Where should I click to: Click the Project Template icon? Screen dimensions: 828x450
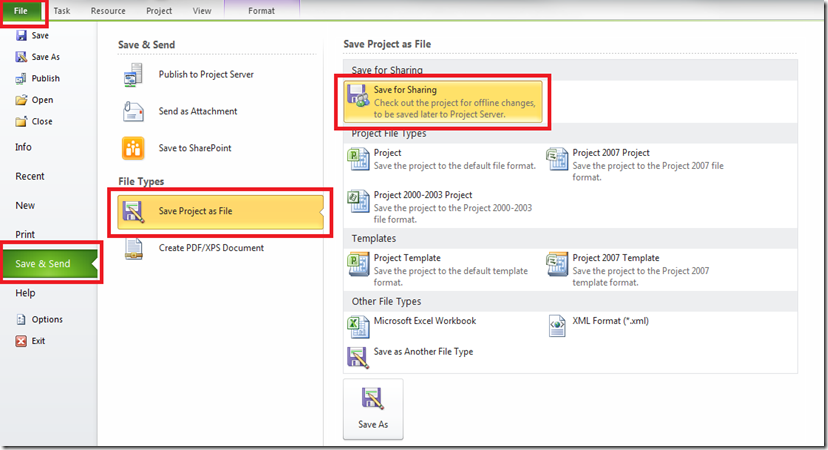[359, 264]
